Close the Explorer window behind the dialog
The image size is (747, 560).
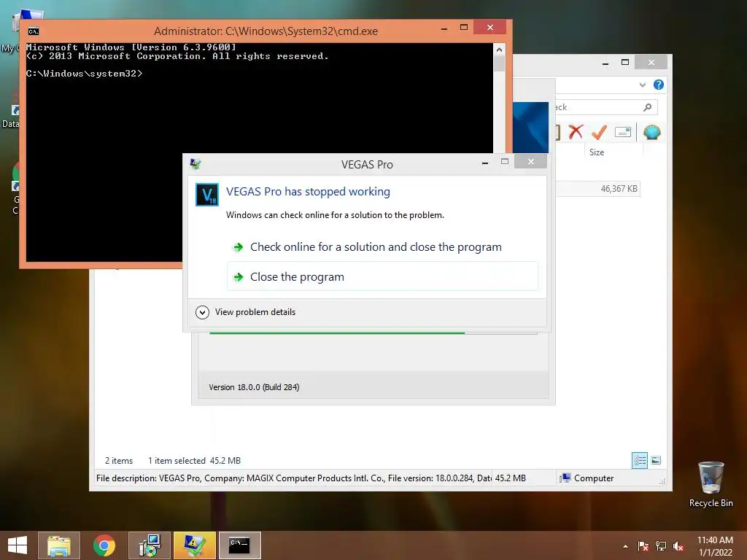pyautogui.click(x=651, y=63)
